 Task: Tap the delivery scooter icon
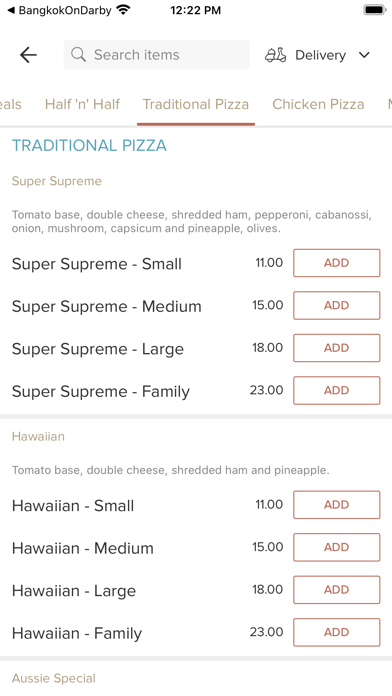[x=276, y=55]
